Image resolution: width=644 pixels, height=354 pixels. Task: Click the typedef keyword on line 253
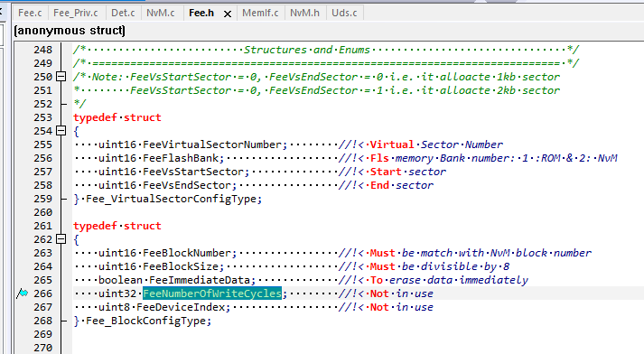(95, 117)
